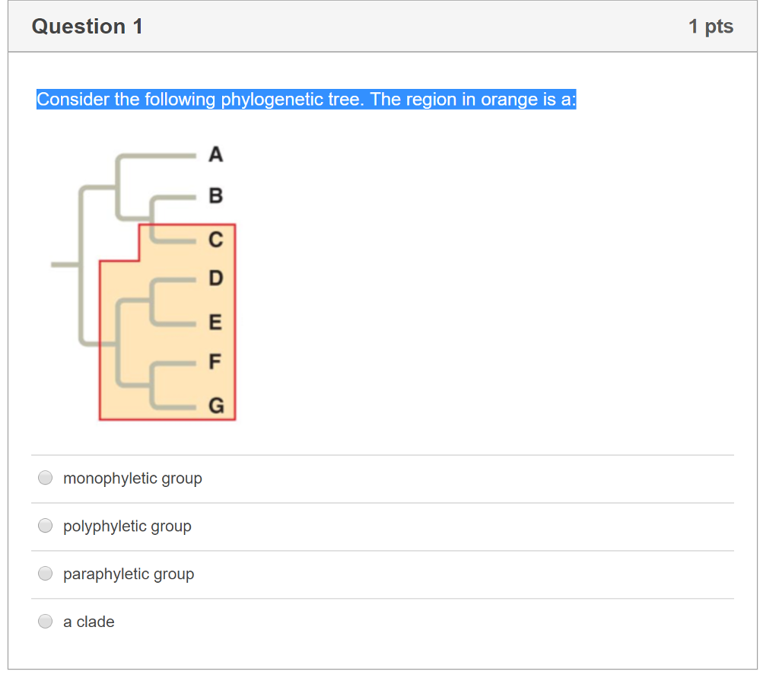
Task: Choose the "polyphyletic group" radio button
Action: pyautogui.click(x=46, y=526)
